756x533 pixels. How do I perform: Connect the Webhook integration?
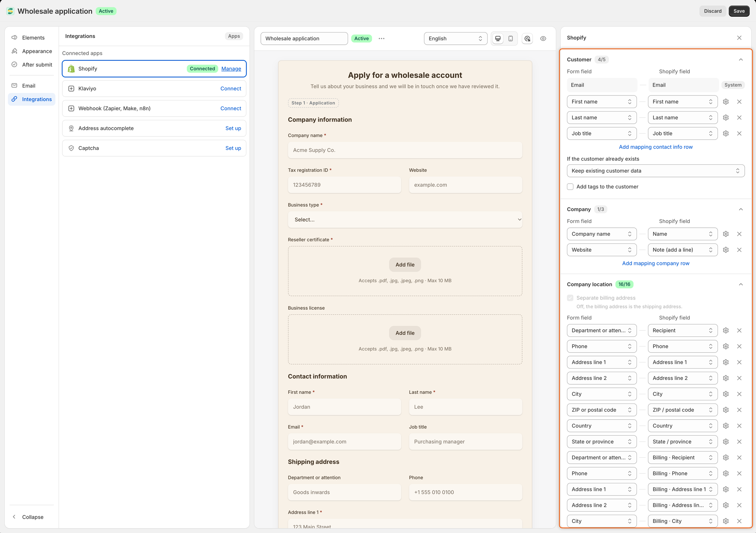(x=231, y=109)
